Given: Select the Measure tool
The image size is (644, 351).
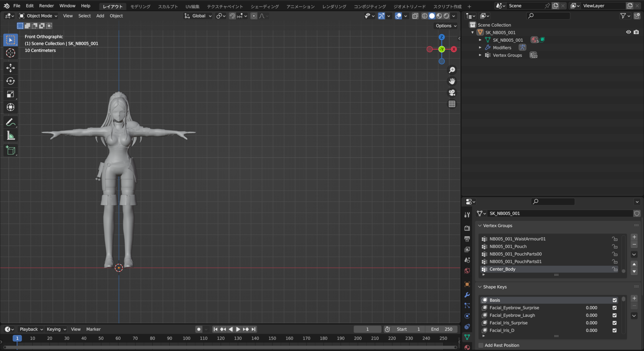Looking at the screenshot, I should (x=11, y=136).
